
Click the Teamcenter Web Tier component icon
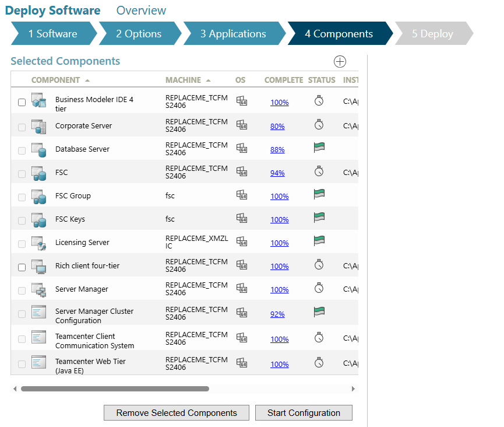point(39,362)
